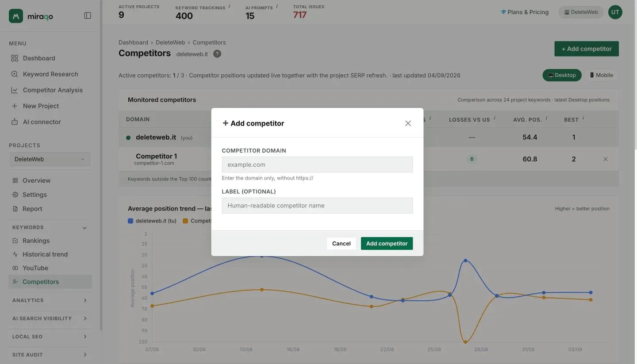Viewport: 637px width, 364px height.
Task: Confirm with dialog Add competitor button
Action: [387, 243]
